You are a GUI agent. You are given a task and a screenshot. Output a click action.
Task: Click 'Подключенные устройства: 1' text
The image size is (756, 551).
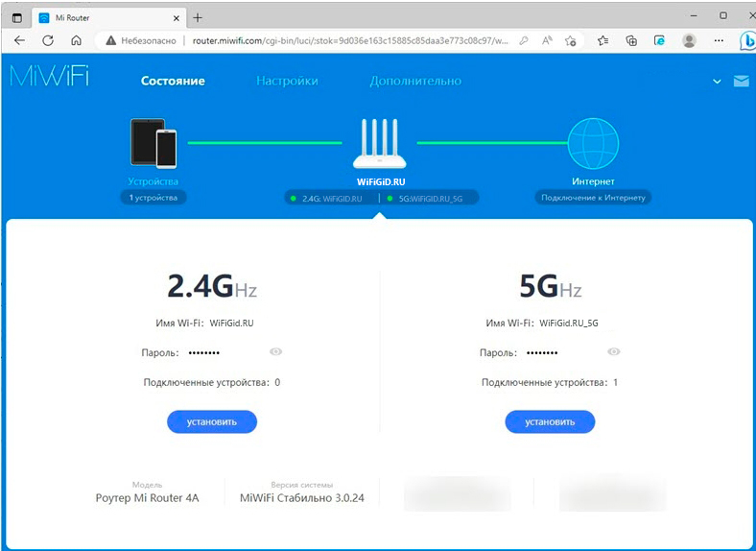tap(550, 383)
